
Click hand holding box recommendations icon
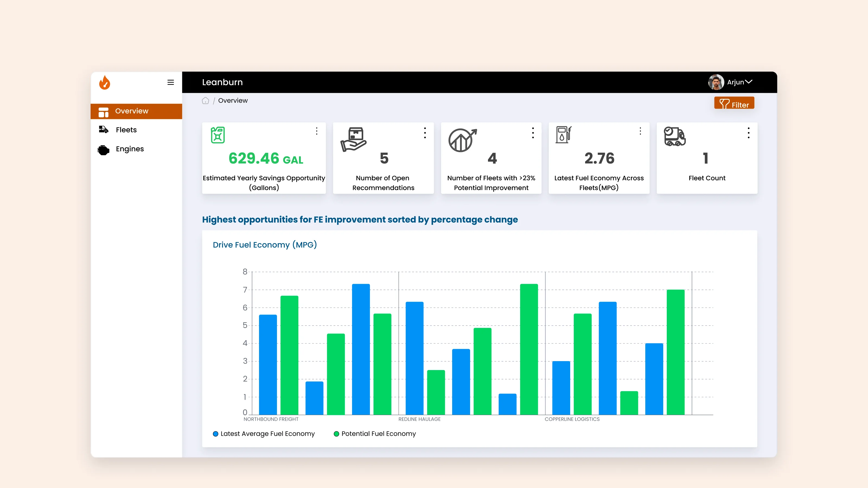353,139
